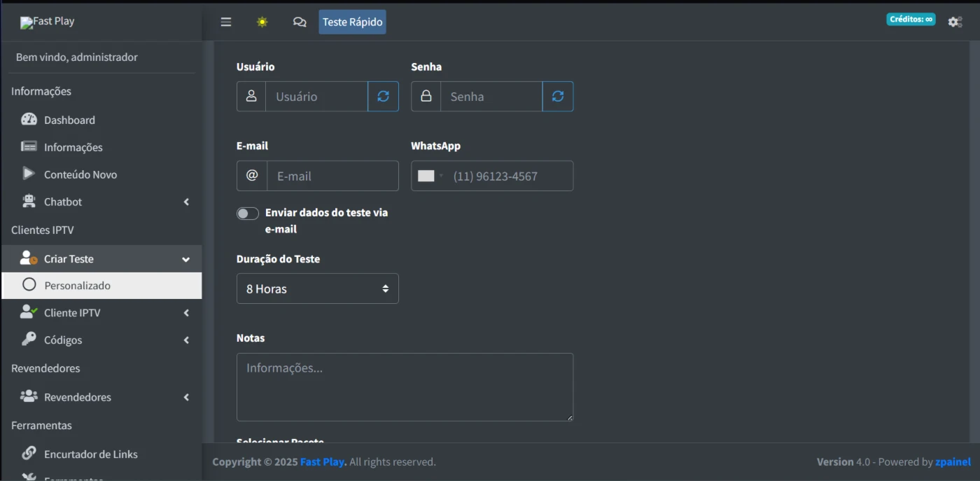Expand the Revendedores submenu

(77, 397)
